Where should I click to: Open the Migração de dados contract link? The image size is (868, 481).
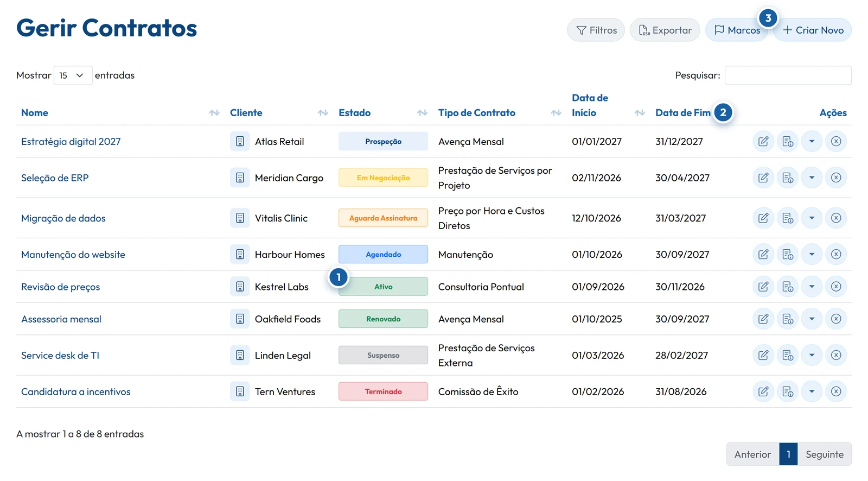63,218
